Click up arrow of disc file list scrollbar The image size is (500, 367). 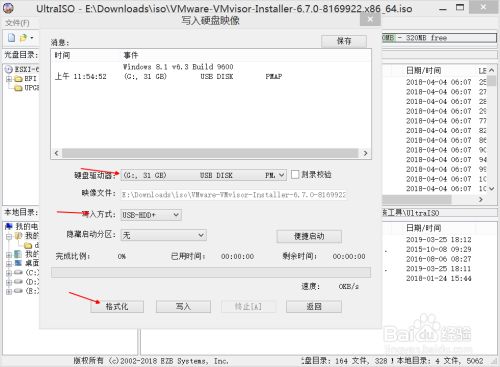492,70
